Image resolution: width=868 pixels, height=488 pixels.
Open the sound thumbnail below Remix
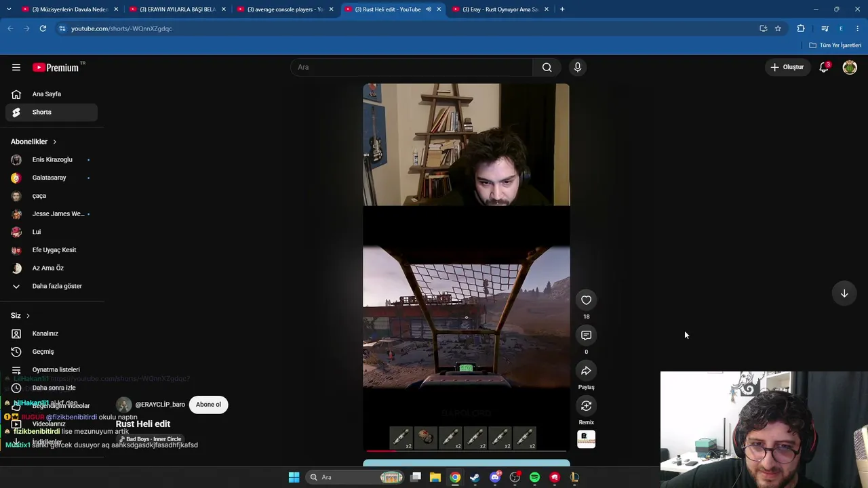pyautogui.click(x=587, y=439)
